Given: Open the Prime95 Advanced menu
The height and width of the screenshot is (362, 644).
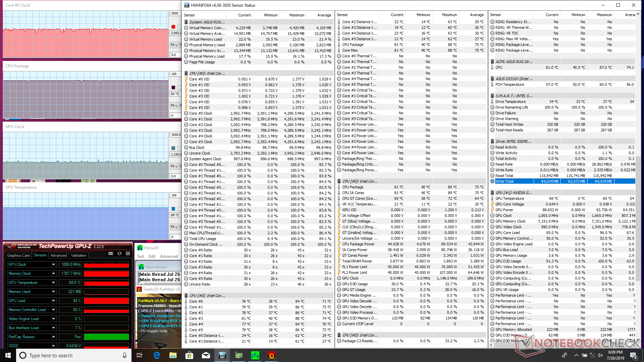Looking at the screenshot, I should point(169,256).
